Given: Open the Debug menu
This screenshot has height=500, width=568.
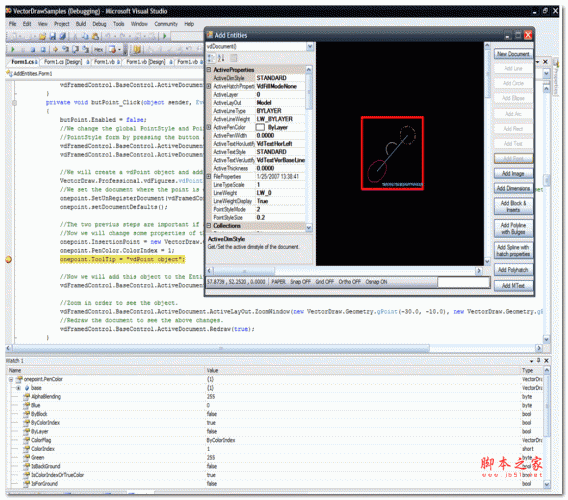Looking at the screenshot, I should [99, 24].
